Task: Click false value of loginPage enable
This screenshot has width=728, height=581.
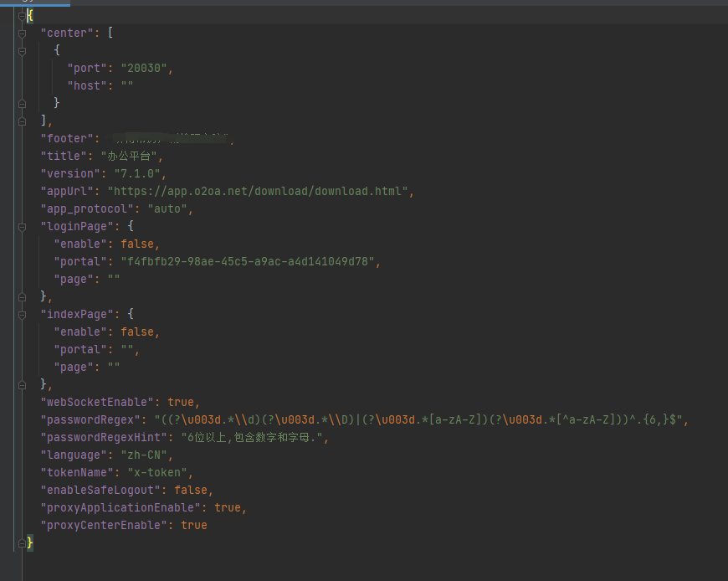Action: click(x=137, y=244)
